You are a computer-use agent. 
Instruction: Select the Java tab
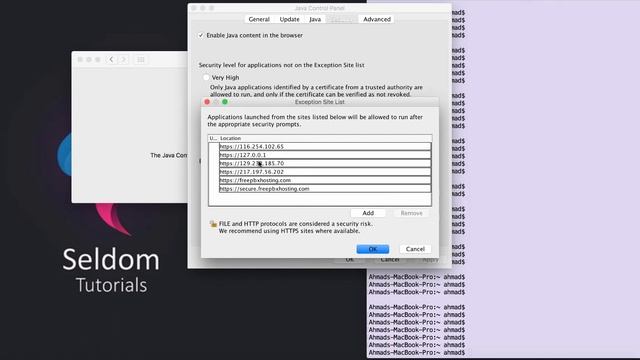click(315, 19)
